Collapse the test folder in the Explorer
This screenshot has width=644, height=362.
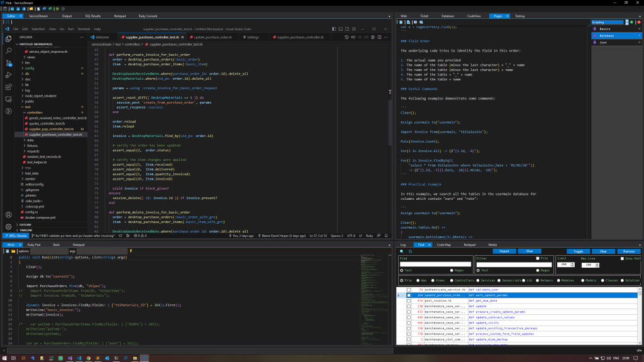pos(28,107)
